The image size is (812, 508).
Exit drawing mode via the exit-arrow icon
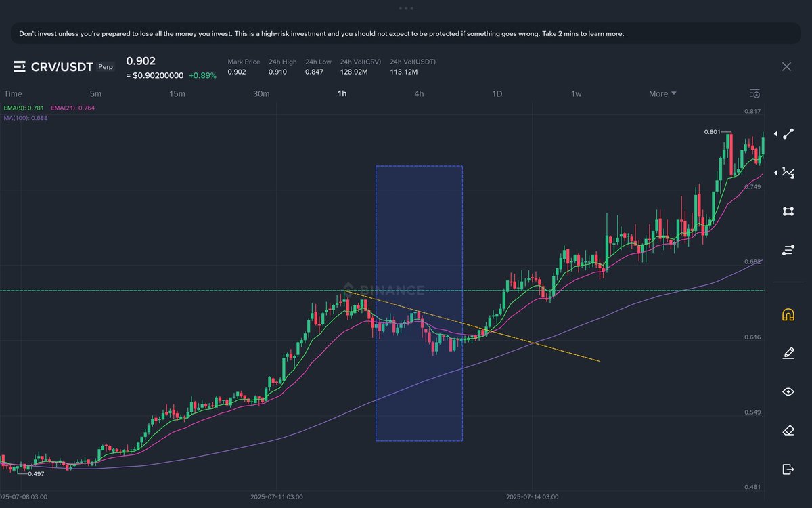click(788, 469)
